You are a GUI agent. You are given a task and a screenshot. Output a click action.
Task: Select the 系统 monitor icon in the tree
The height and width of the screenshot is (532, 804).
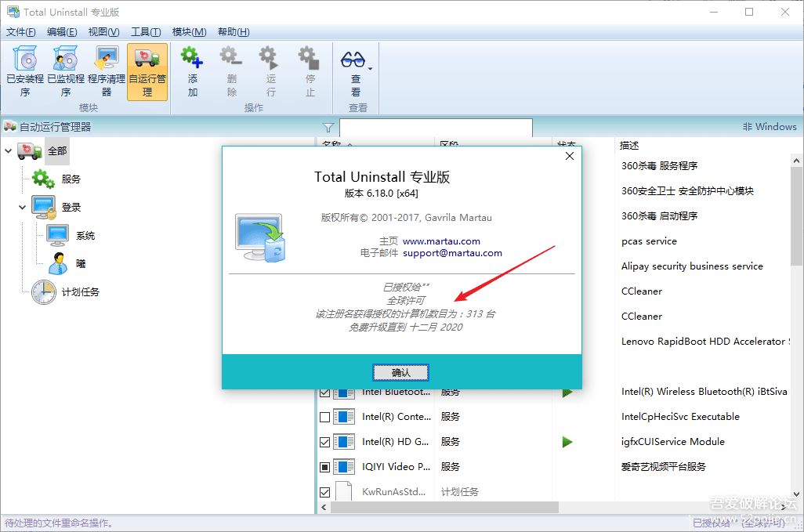click(x=57, y=236)
